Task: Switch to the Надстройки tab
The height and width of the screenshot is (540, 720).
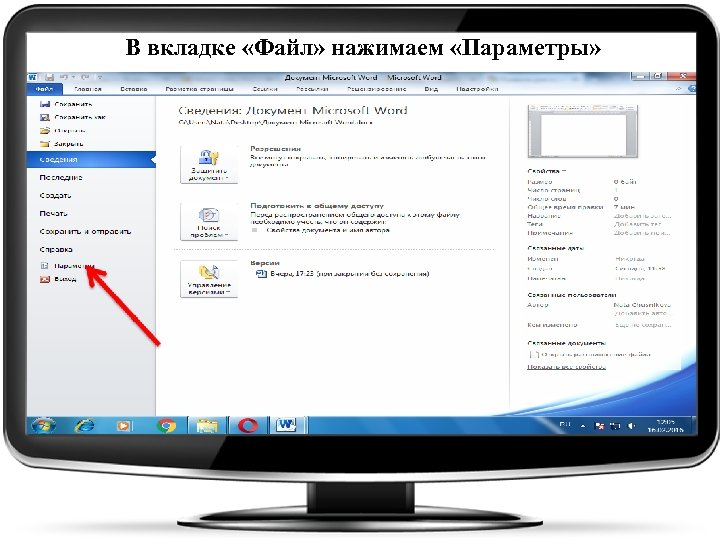Action: [477, 89]
